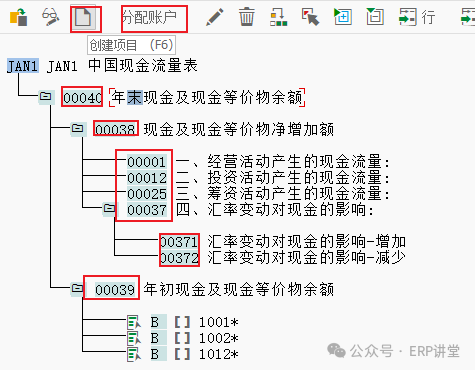This screenshot has height=370, width=475.
Task: Click the 分配账户 assign accounts button
Action: point(149,17)
